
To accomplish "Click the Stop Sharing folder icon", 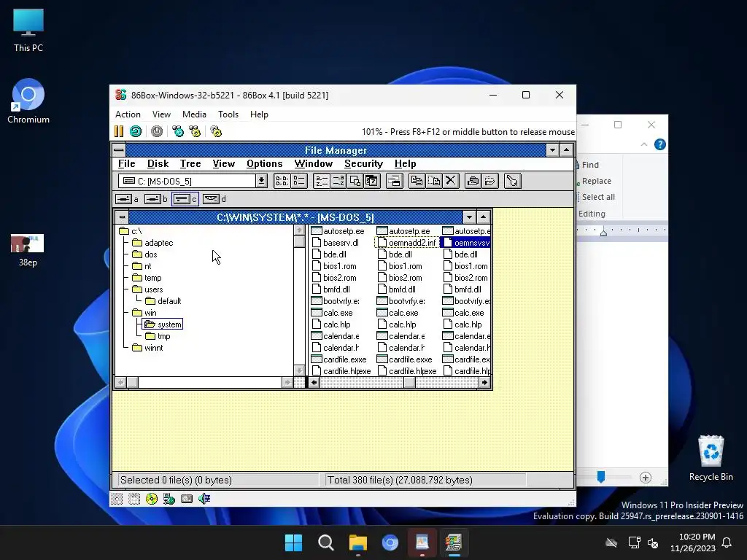I will tap(489, 181).
